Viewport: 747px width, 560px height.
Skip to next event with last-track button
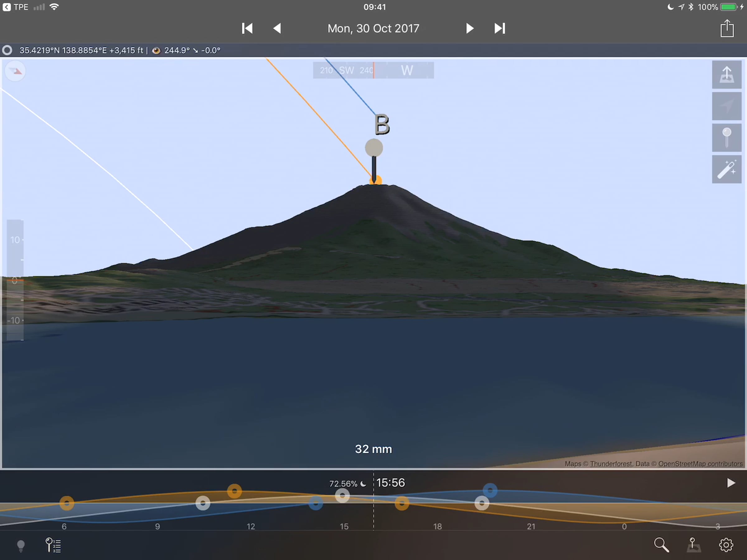500,28
